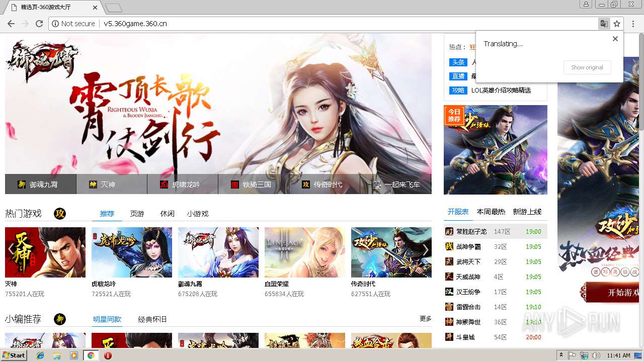The width and height of the screenshot is (644, 362).
Task: Bookmark this page with the star icon
Action: tap(617, 24)
